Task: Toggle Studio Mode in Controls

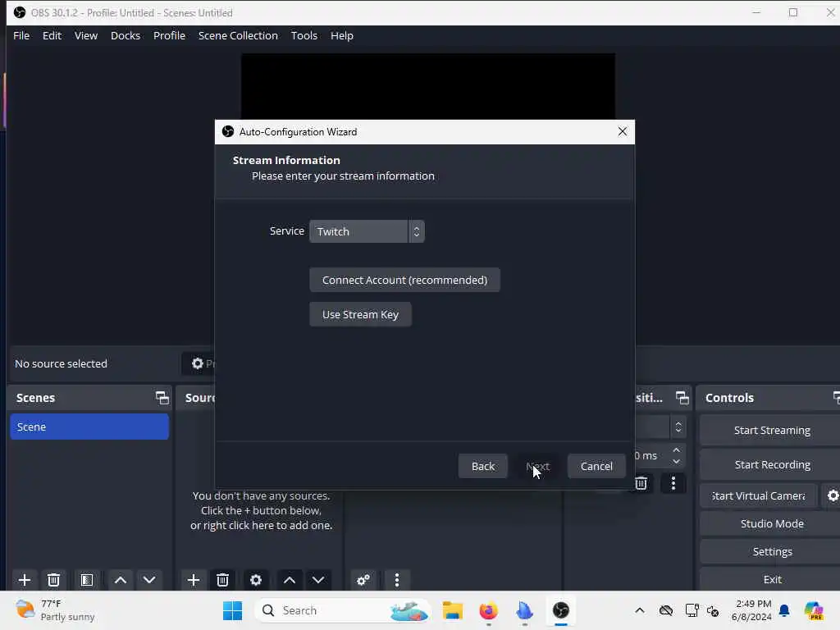Action: [771, 523]
